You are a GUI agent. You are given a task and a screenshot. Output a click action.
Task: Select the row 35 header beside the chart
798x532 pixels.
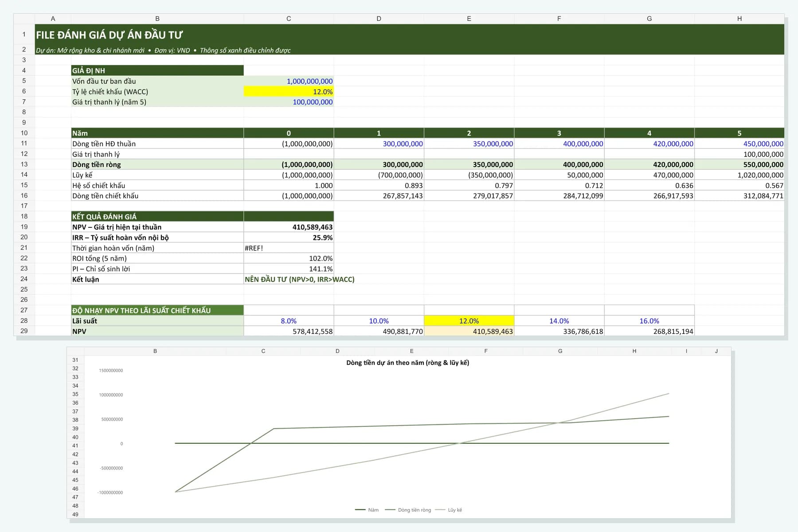coord(75,394)
